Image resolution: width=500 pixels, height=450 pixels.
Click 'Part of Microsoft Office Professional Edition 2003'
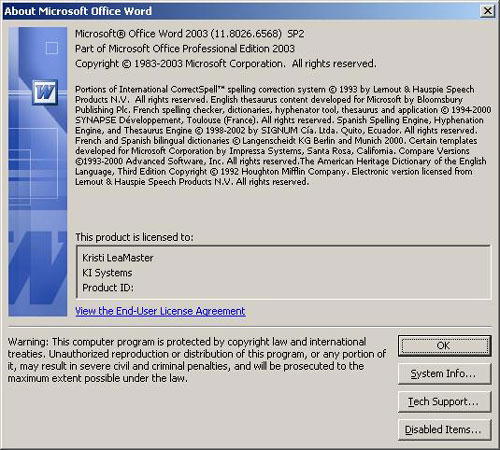click(x=185, y=49)
